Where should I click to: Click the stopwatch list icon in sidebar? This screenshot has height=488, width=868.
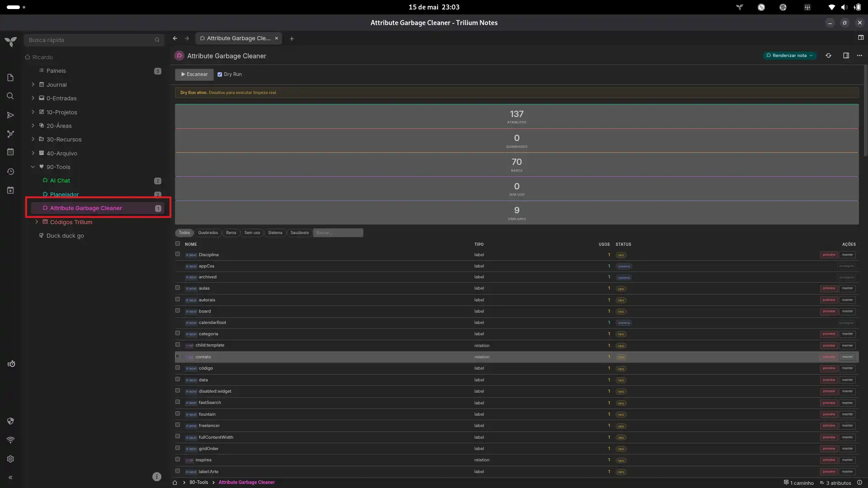[x=11, y=364]
